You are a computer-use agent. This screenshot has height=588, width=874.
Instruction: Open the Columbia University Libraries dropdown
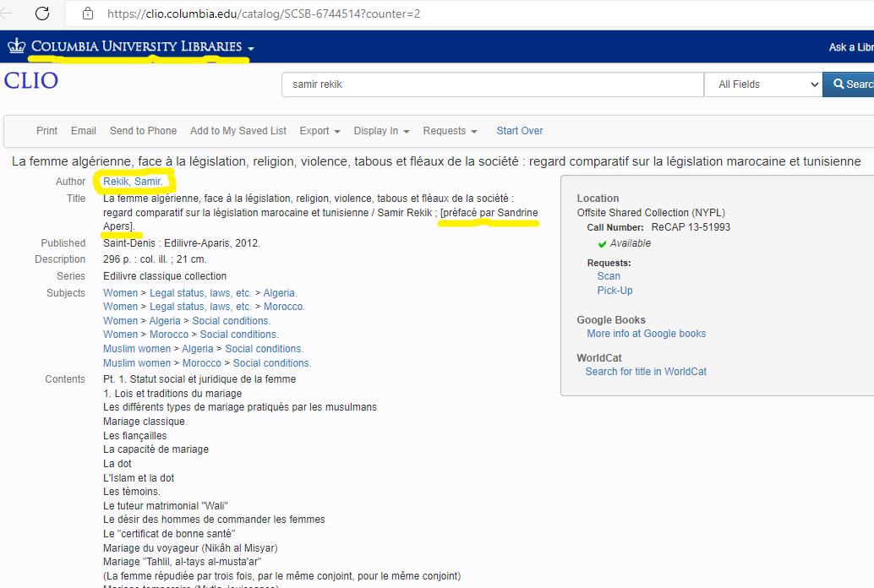143,46
